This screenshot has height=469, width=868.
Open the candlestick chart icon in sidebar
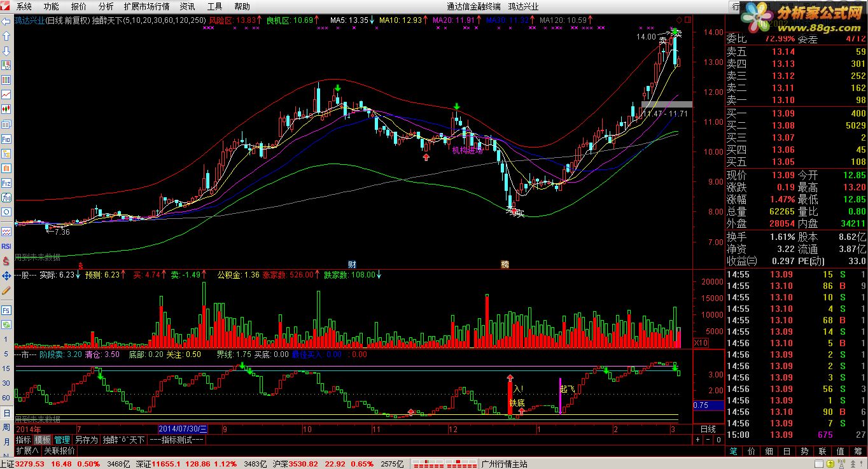pos(6,109)
